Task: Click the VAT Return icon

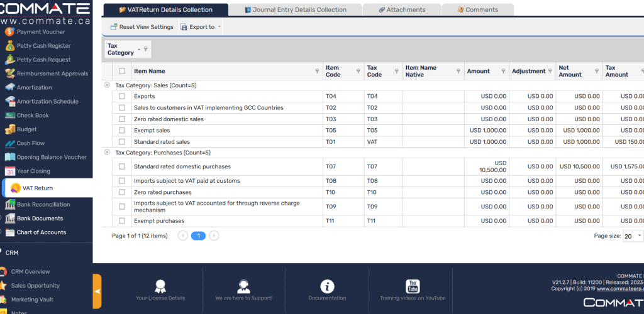Action: [16, 188]
